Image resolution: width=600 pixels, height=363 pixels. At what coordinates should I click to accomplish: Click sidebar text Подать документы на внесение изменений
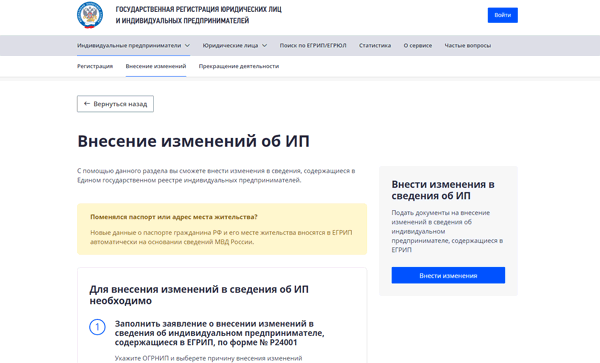(447, 231)
